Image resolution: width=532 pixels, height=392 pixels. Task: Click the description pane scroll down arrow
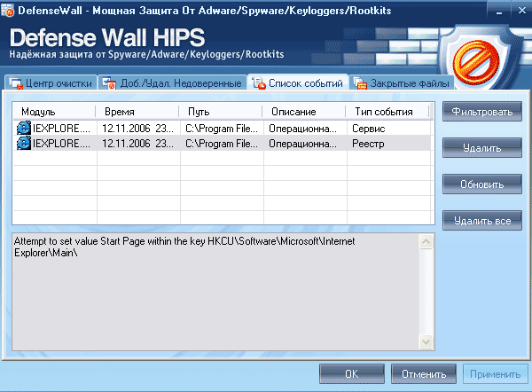[x=426, y=341]
